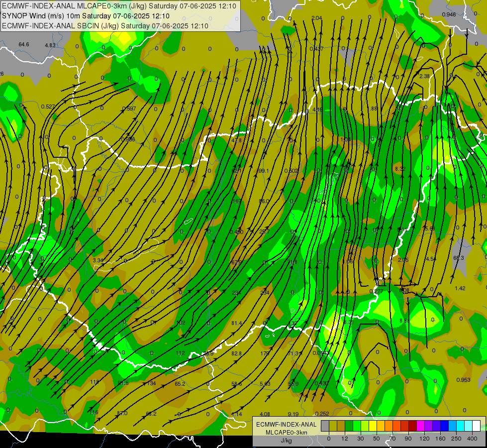Click the cyan swatch right of tick 250

(x=461, y=426)
